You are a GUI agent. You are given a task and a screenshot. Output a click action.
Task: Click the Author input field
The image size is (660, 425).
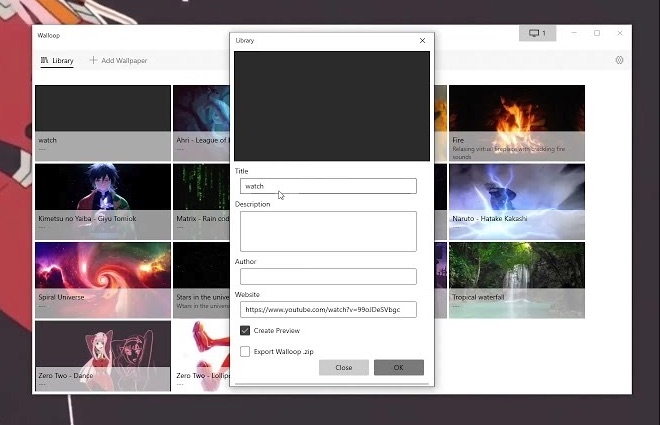pos(328,276)
